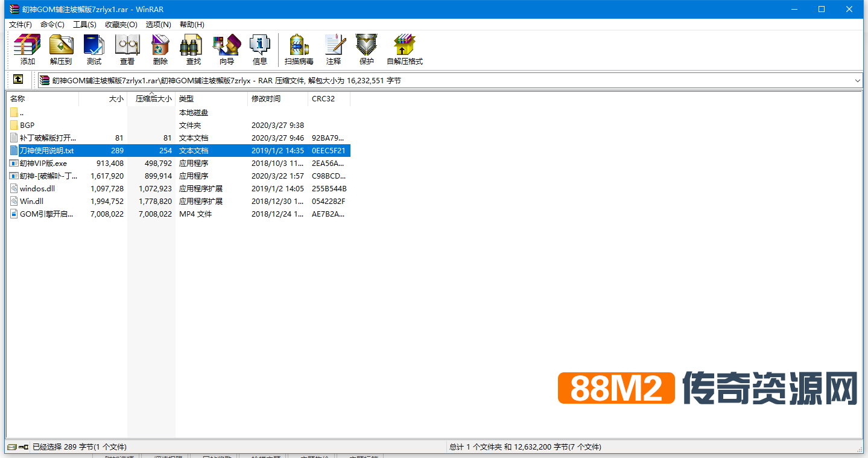Select the 刃神VIP版.exe file name
This screenshot has height=458, width=868.
(x=43, y=163)
